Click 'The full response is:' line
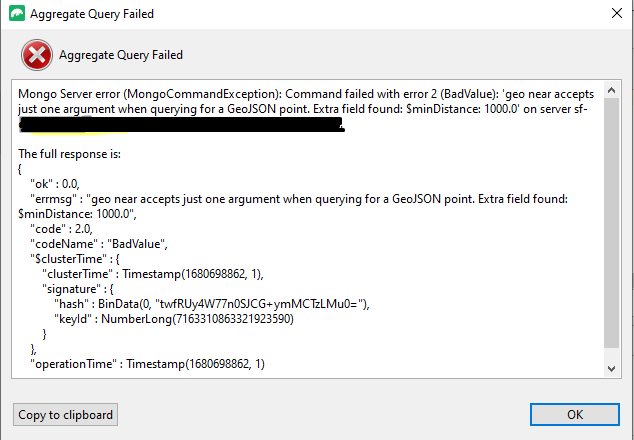Screen dimensions: 634x440 click(x=70, y=154)
